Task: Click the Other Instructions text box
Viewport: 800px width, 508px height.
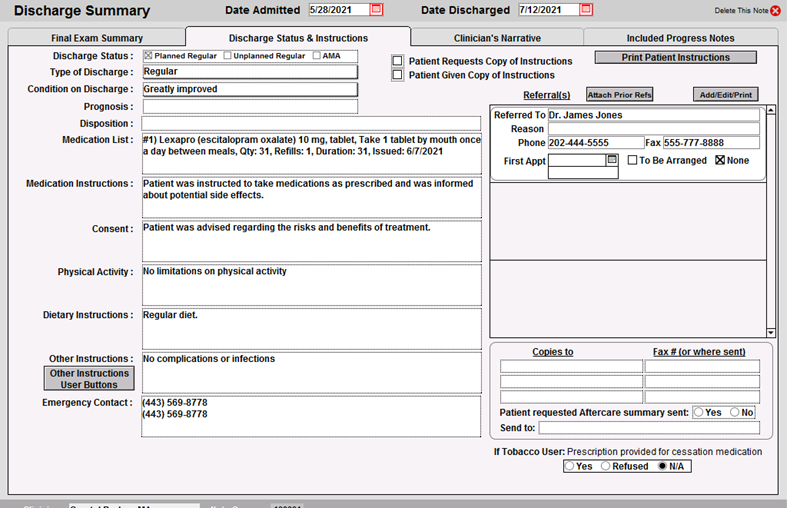Action: [312, 373]
